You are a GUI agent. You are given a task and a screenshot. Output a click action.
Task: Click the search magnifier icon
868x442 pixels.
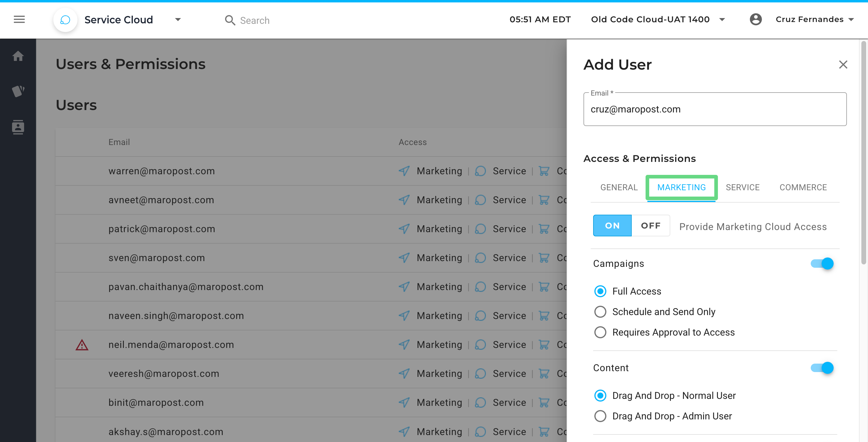click(230, 20)
